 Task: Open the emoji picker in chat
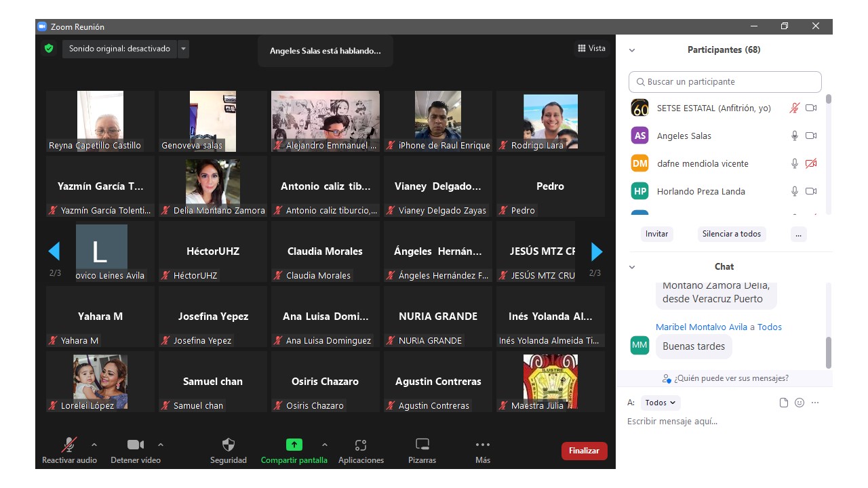(x=800, y=403)
